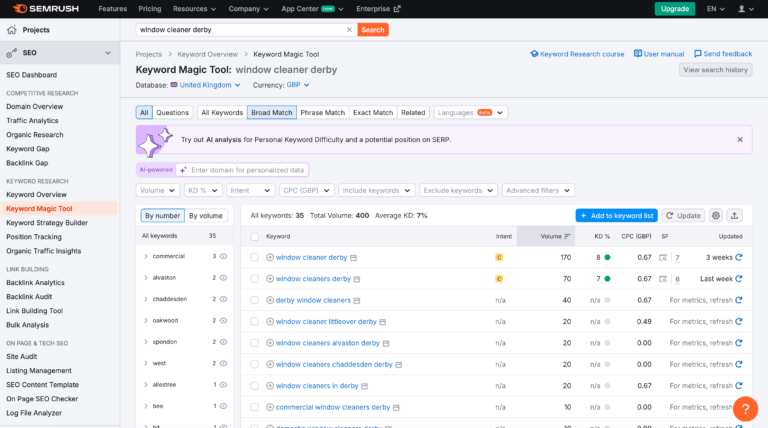Screen dimensions: 768x428
Task: Clear the search field with X icon
Action: point(349,30)
